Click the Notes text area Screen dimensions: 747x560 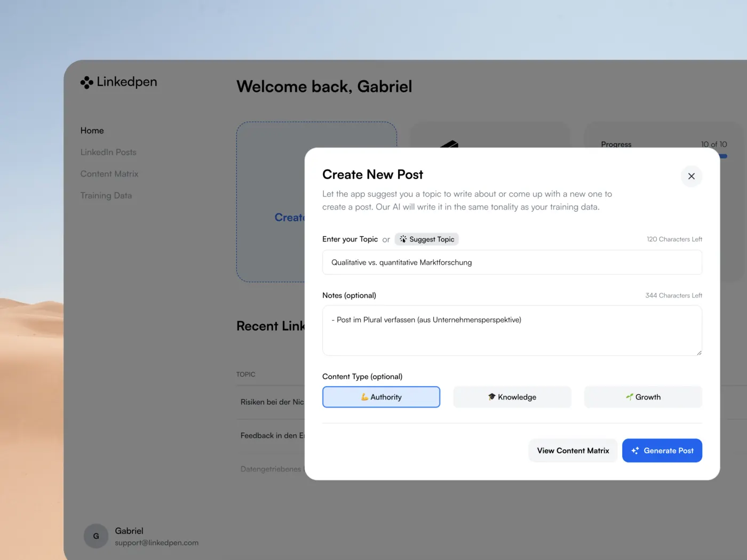[512, 331]
